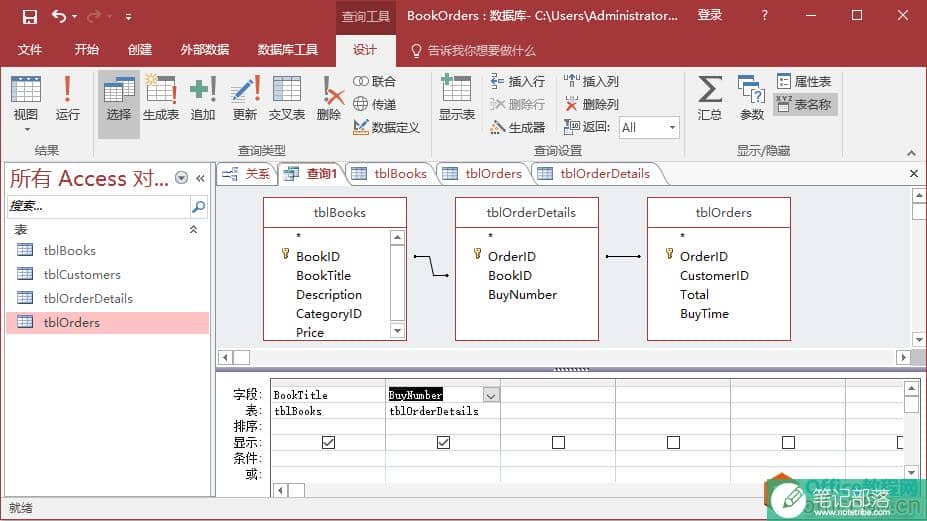Choose 生成表 make-table query
927x521 pixels.
click(x=161, y=98)
